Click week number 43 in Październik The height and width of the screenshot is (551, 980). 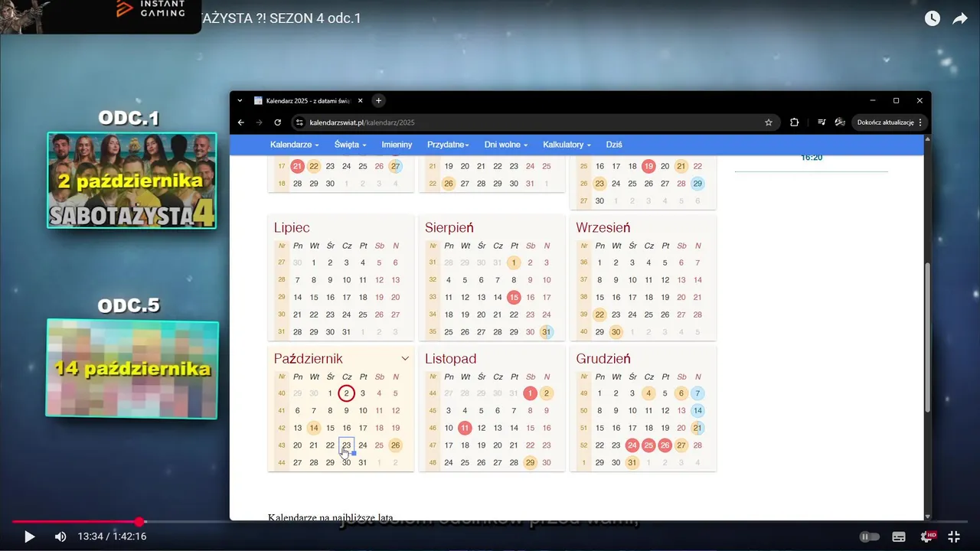[x=281, y=445]
